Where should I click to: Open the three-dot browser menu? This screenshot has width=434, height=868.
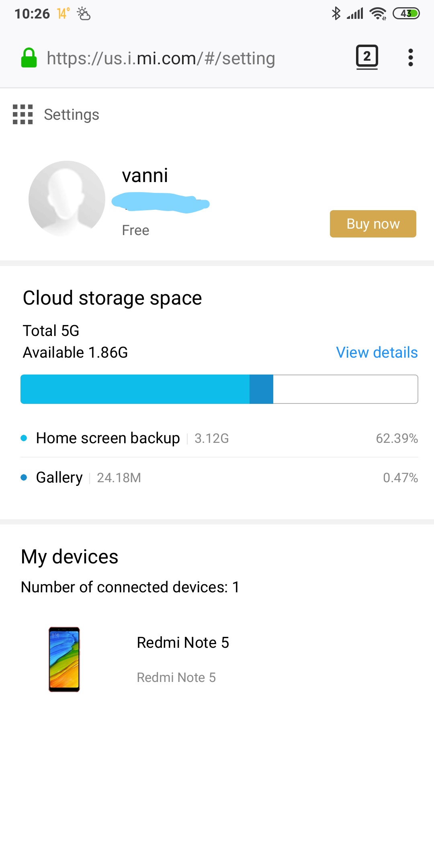click(410, 58)
